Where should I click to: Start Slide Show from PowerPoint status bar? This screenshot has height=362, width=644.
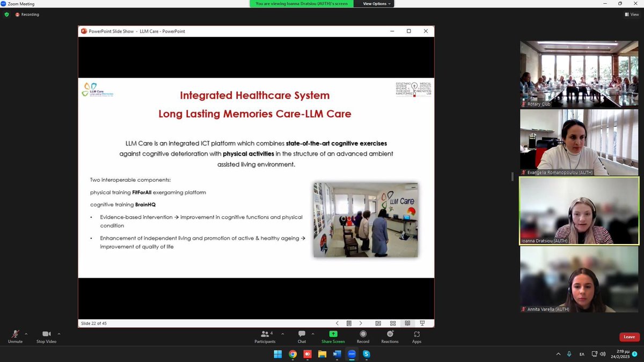click(x=422, y=323)
